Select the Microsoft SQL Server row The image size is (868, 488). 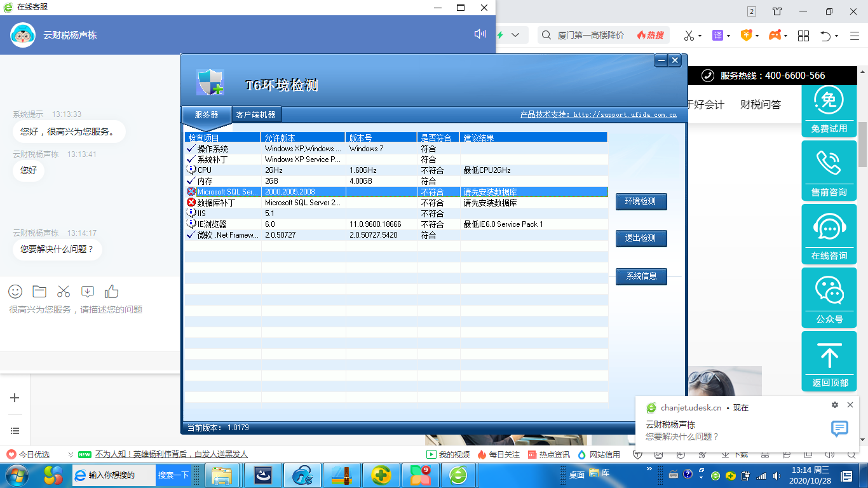click(x=397, y=192)
